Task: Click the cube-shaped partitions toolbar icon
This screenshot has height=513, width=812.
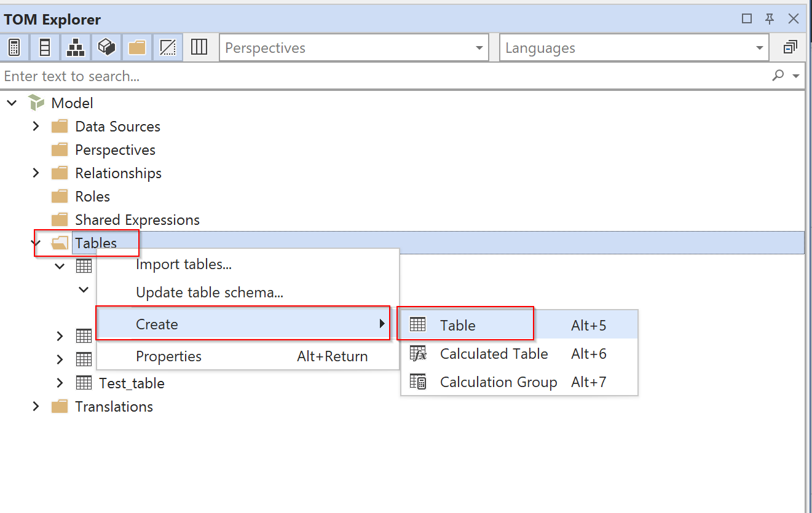Action: (x=106, y=48)
